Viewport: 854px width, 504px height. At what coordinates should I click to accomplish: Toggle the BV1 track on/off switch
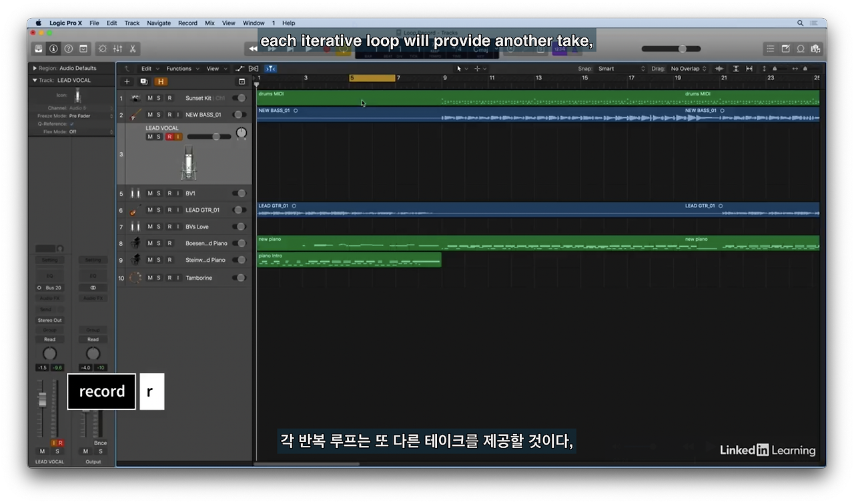[x=239, y=193]
